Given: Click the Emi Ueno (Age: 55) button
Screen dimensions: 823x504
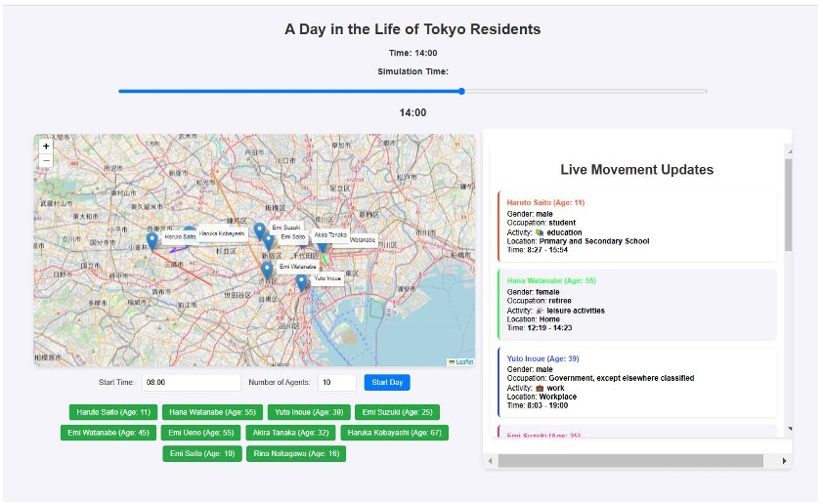Looking at the screenshot, I should [x=200, y=433].
